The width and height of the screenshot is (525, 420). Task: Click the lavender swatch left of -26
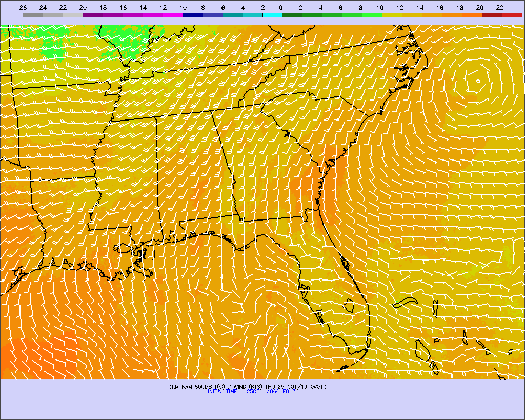coord(13,15)
